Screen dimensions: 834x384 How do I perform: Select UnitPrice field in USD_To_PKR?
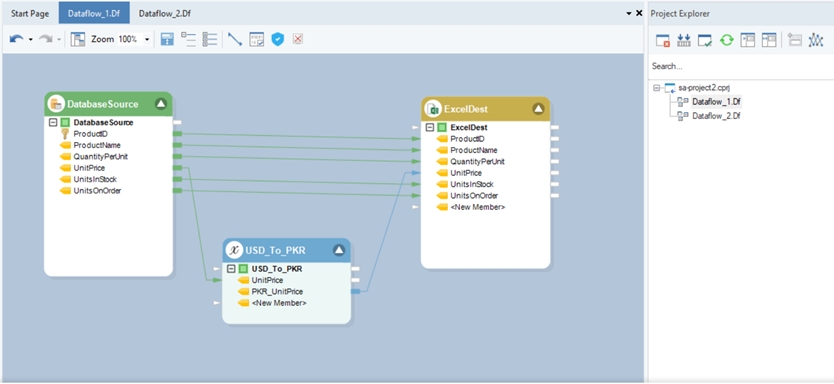[267, 280]
